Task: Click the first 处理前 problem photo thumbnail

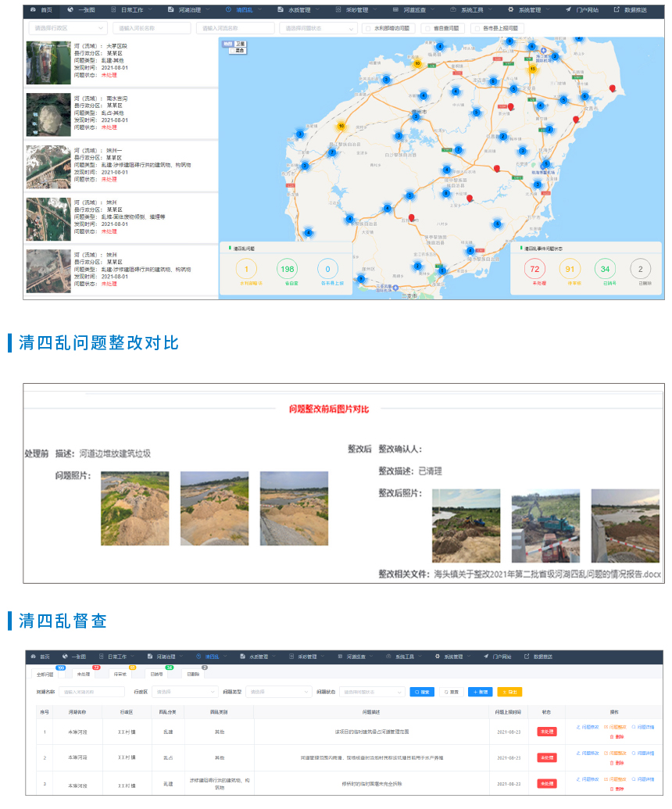Action: tap(134, 508)
